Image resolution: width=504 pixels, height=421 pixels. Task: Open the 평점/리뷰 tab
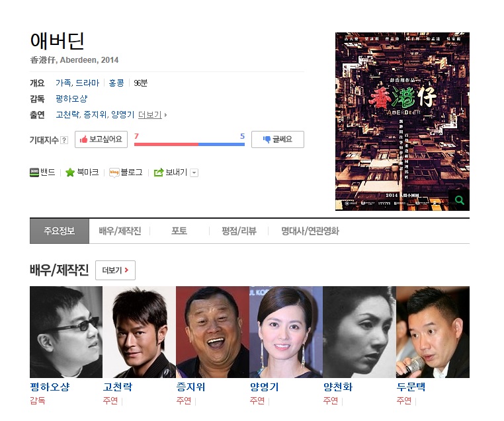click(239, 231)
